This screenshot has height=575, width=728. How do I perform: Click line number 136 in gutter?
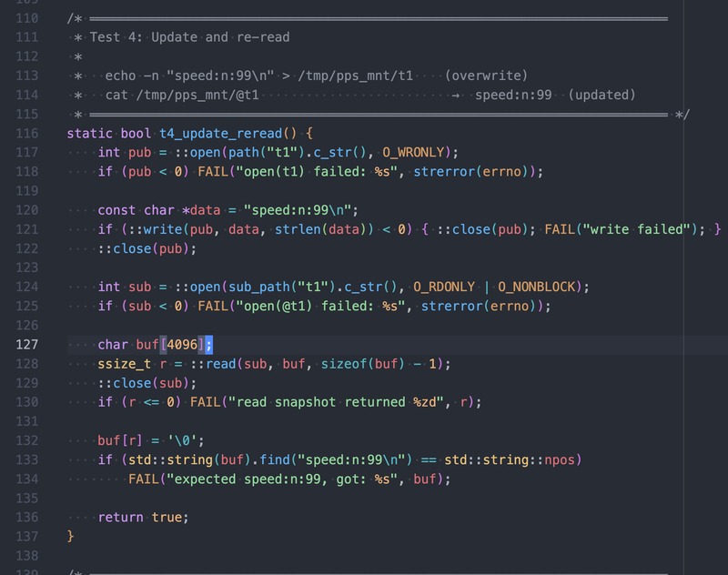[x=27, y=518]
